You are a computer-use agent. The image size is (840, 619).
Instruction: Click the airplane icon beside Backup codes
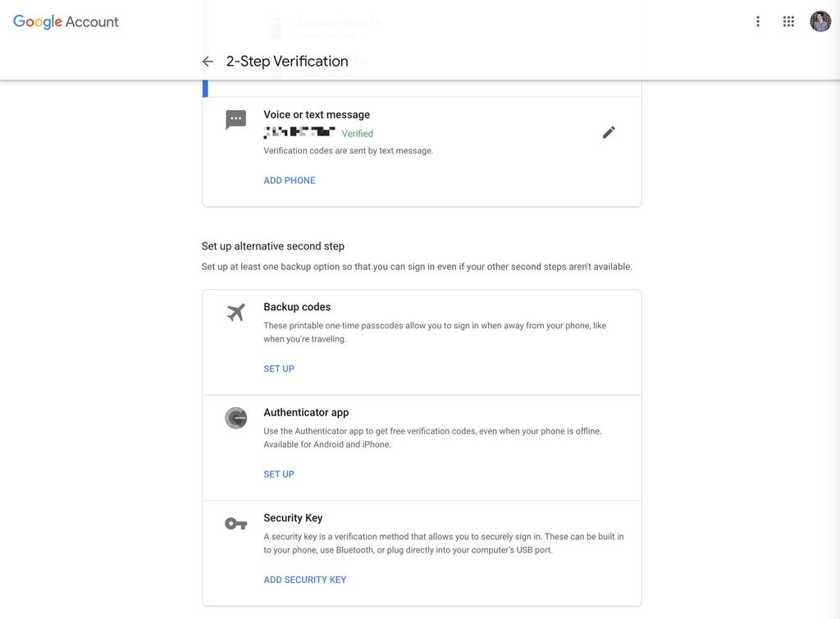[235, 312]
